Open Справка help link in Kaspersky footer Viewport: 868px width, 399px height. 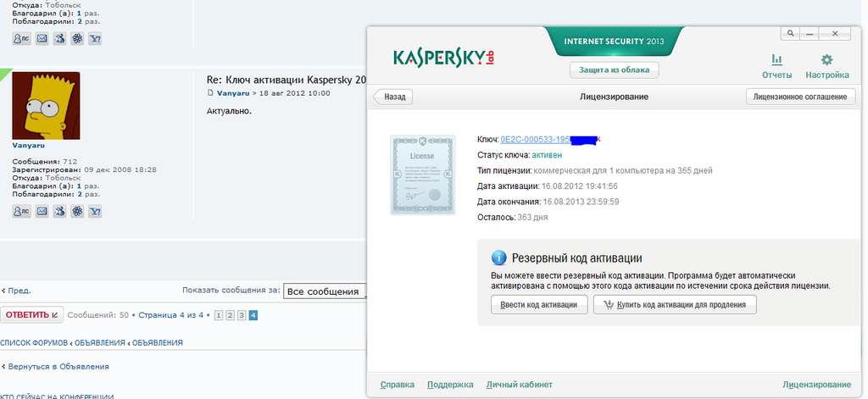point(398,385)
